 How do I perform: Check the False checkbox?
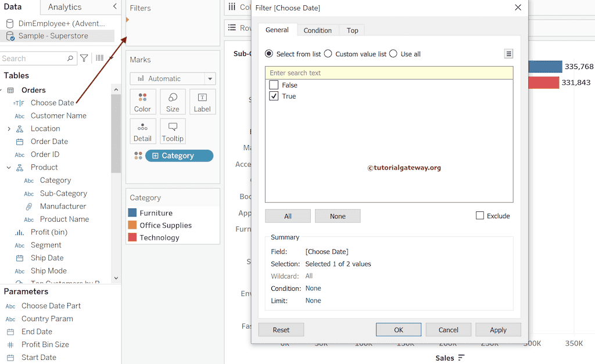pyautogui.click(x=274, y=85)
